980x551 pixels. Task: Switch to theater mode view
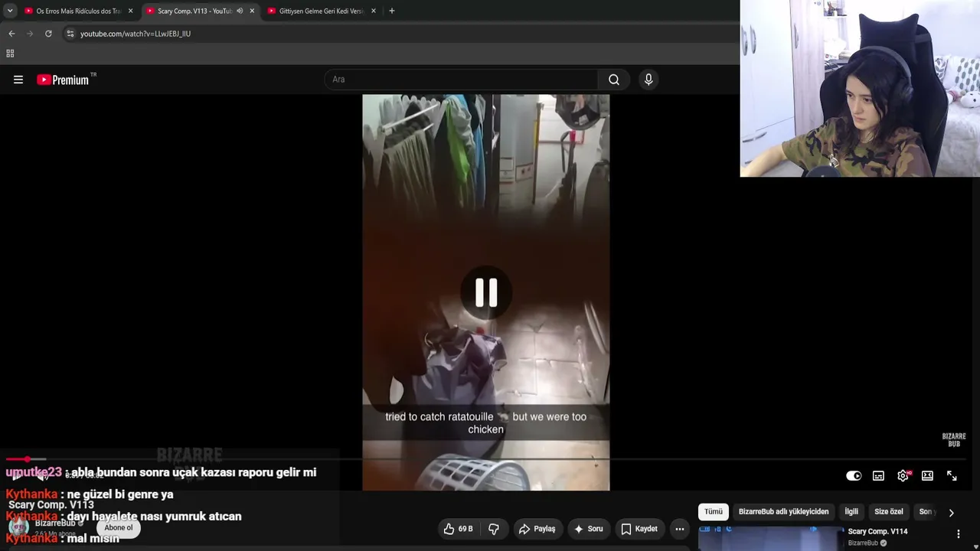[x=927, y=476]
